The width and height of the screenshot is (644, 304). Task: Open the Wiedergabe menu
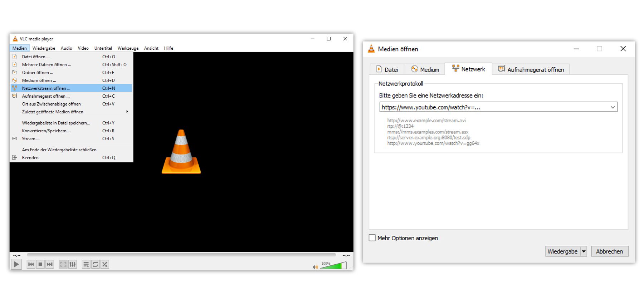(44, 48)
